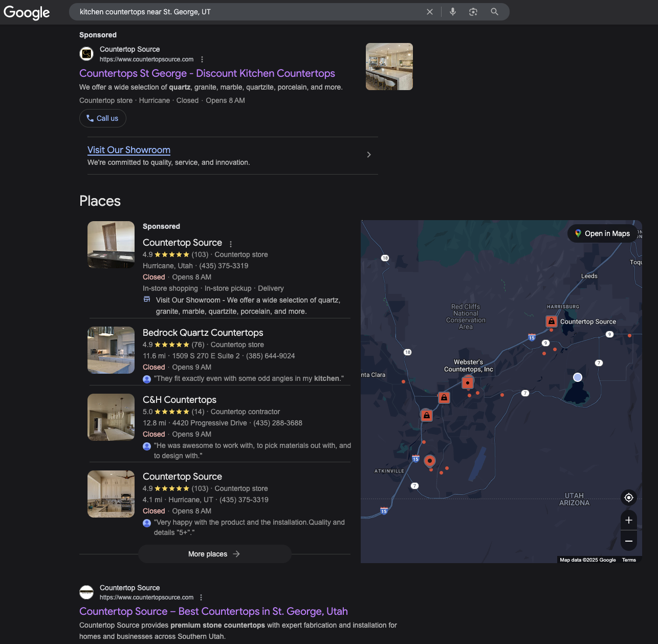The image size is (658, 644).
Task: Click the photo of Countertop Source 4.1 mi listing
Action: coord(111,494)
